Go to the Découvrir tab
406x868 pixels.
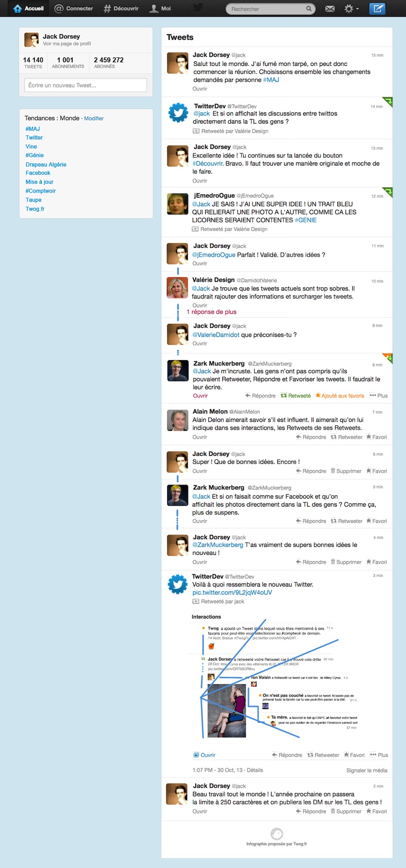[121, 9]
